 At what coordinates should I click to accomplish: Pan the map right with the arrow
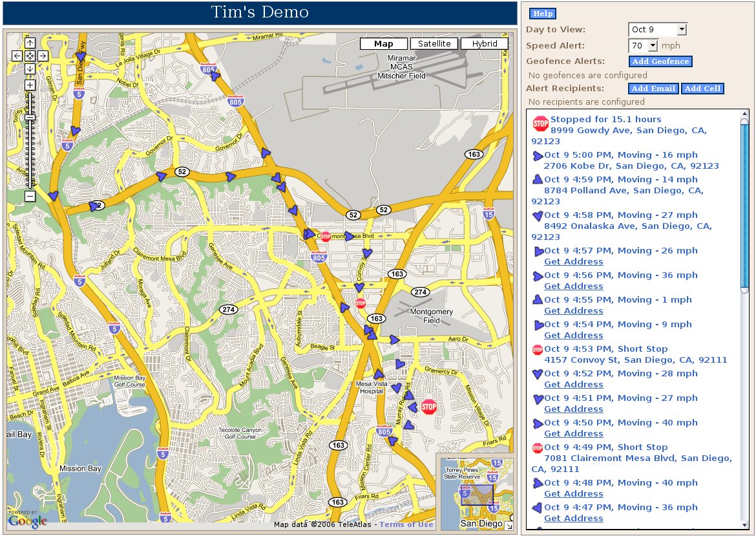click(x=43, y=56)
